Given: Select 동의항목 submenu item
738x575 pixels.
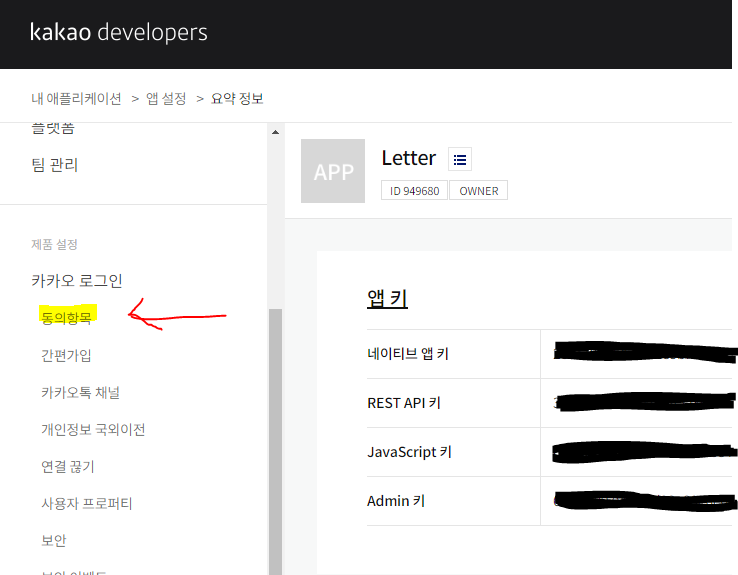Looking at the screenshot, I should tap(67, 318).
